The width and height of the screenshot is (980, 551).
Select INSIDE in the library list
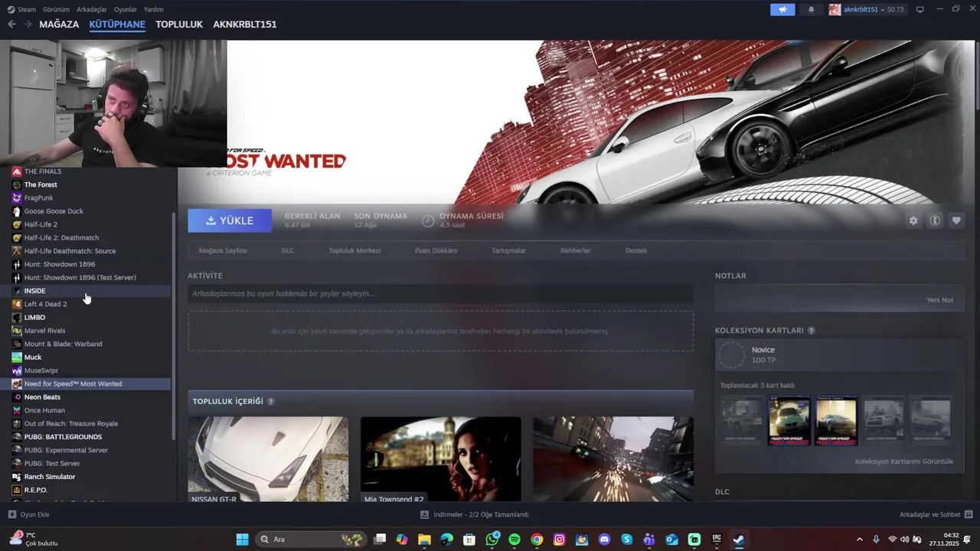coord(86,291)
